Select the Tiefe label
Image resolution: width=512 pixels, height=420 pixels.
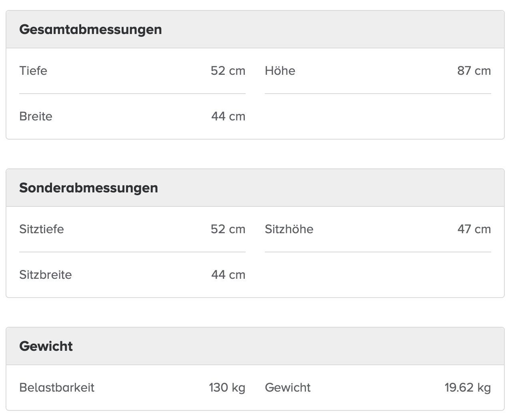[x=33, y=71]
